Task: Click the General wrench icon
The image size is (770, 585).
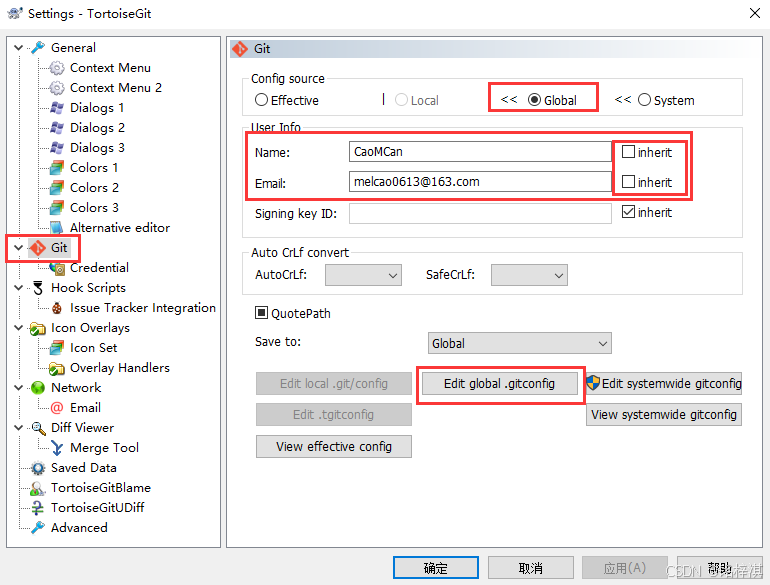Action: (38, 48)
